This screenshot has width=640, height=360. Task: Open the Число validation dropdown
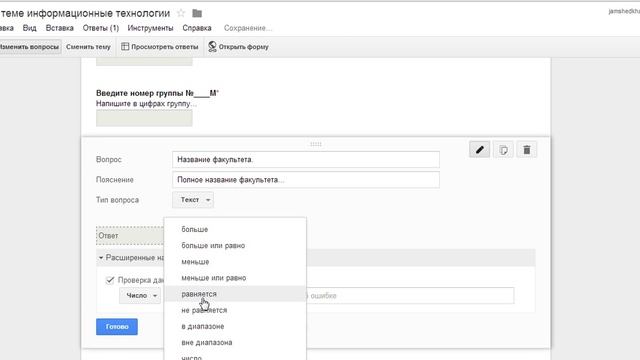coord(140,296)
